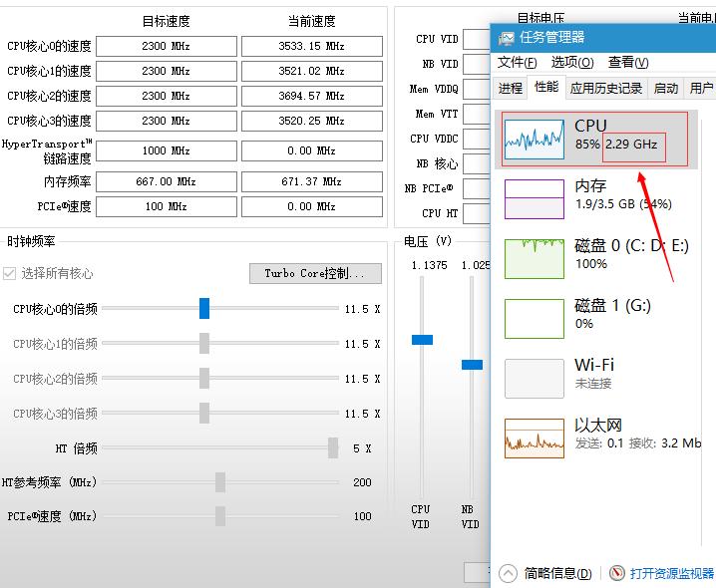Click the 3521.02 MHz current speed field
The height and width of the screenshot is (588, 716).
pyautogui.click(x=312, y=71)
